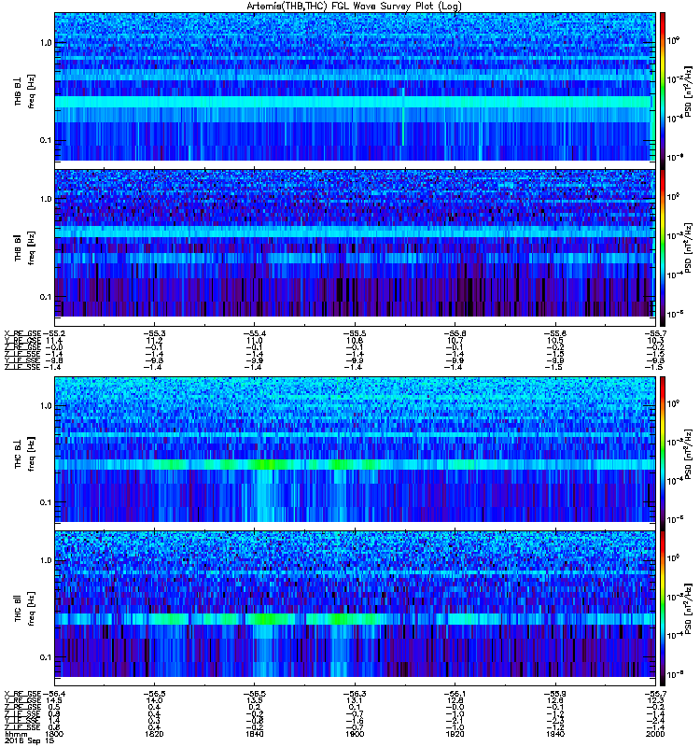Click the PSD [nT²/Hz] label of the THB B∥ panel
The image size is (700, 747).
click(x=686, y=247)
